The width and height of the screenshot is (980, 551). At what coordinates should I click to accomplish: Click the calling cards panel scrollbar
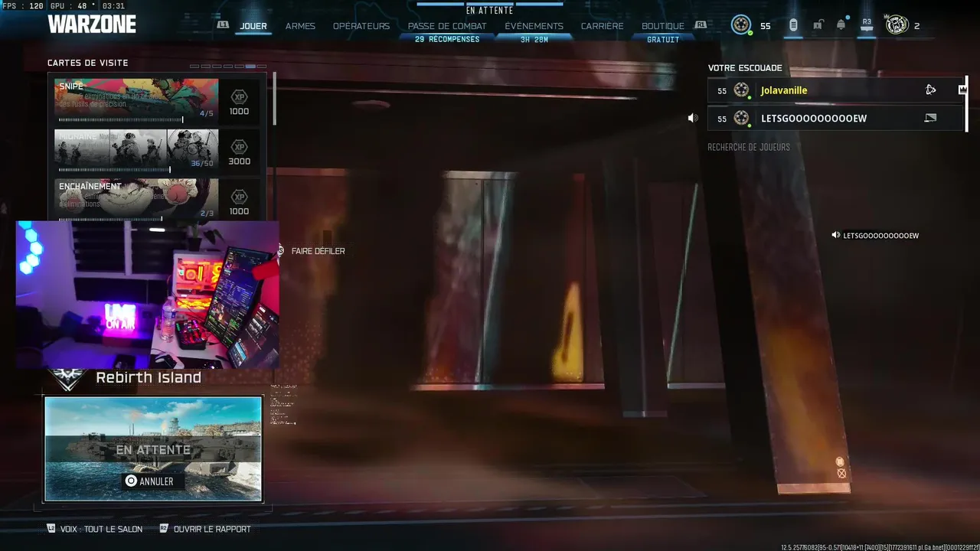click(x=274, y=99)
